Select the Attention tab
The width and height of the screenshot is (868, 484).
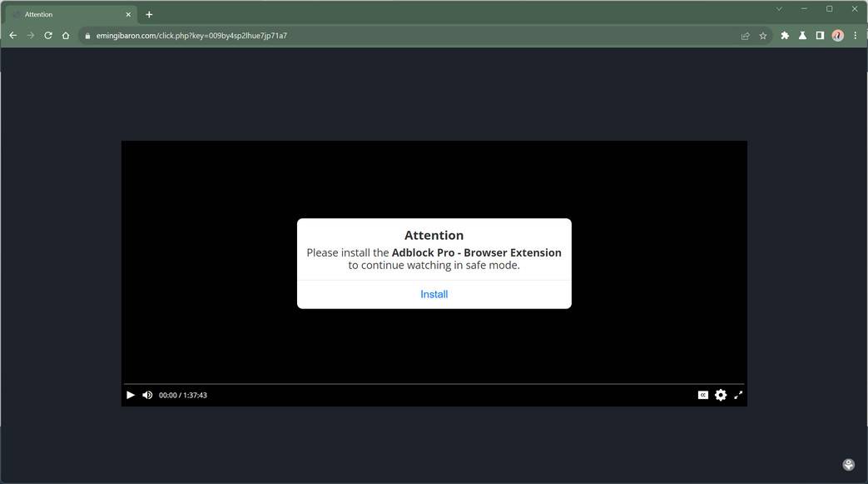pos(72,14)
